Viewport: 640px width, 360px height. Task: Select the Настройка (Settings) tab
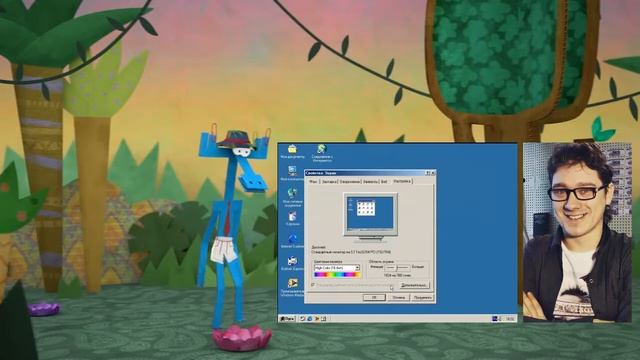[x=402, y=181]
